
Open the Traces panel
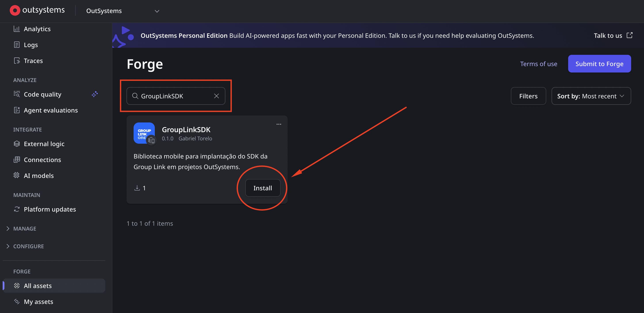[33, 60]
